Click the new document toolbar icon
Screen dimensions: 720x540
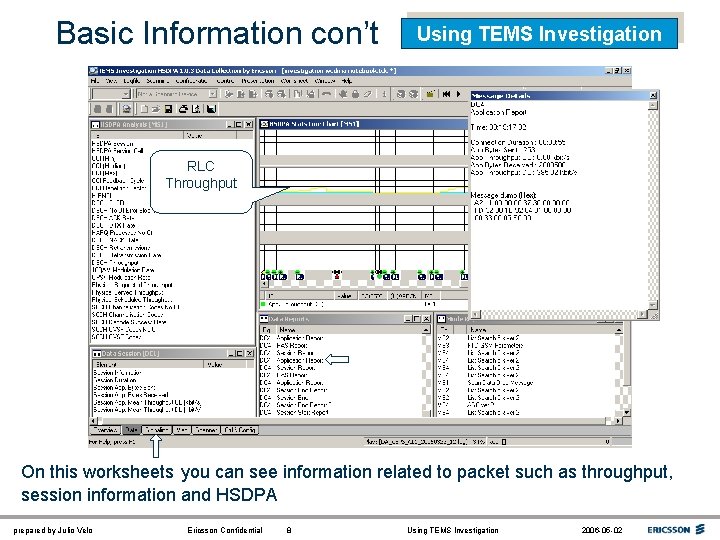tap(144, 109)
